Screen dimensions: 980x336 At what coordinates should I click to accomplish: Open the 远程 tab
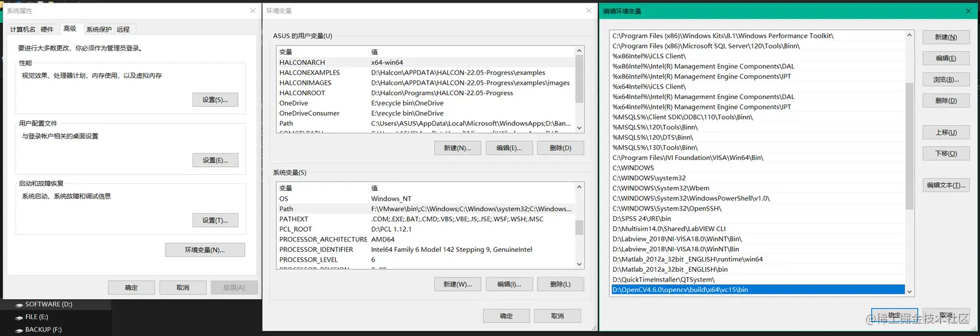(123, 29)
